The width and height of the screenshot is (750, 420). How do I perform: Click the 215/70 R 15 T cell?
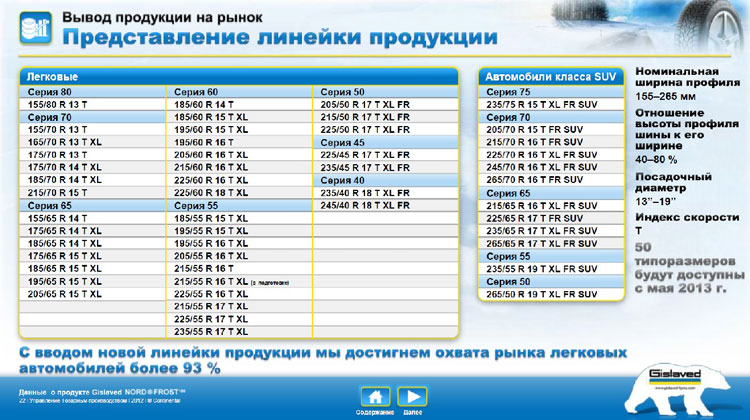(x=92, y=193)
